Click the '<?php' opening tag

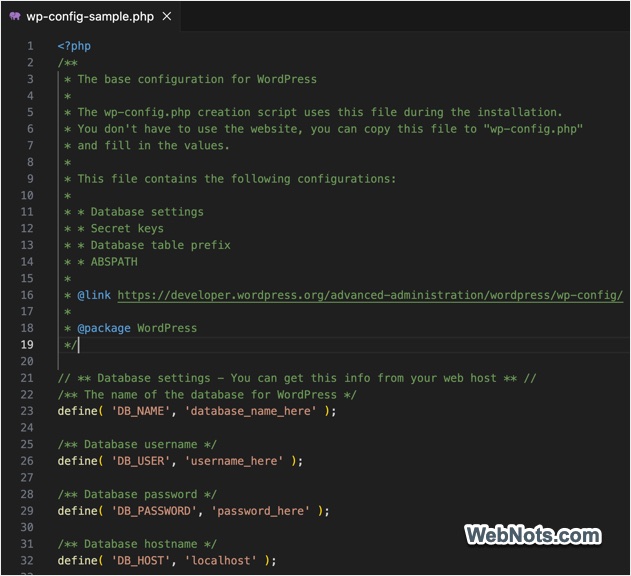pos(74,46)
